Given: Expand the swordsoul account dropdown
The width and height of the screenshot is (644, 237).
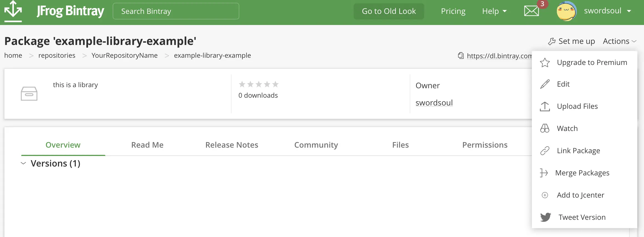Looking at the screenshot, I should click(629, 11).
